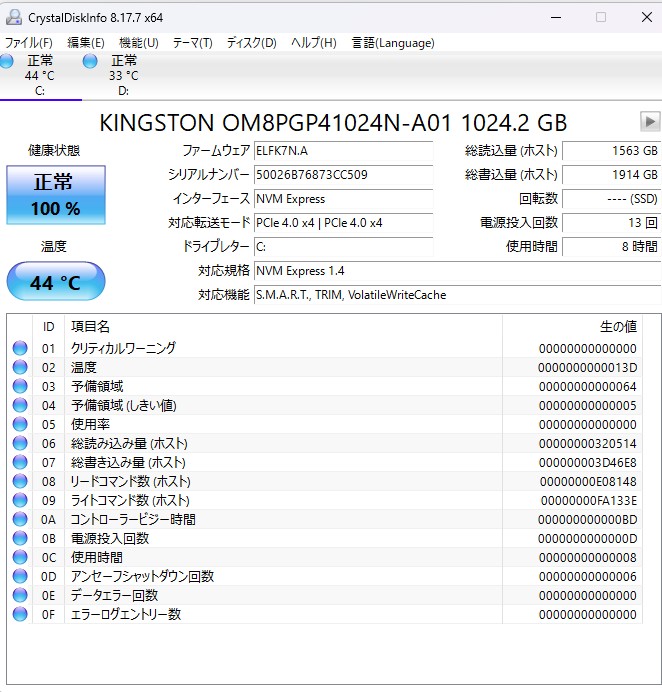
Task: Select the 温度 row raw value 000000000013D
Action: point(587,367)
